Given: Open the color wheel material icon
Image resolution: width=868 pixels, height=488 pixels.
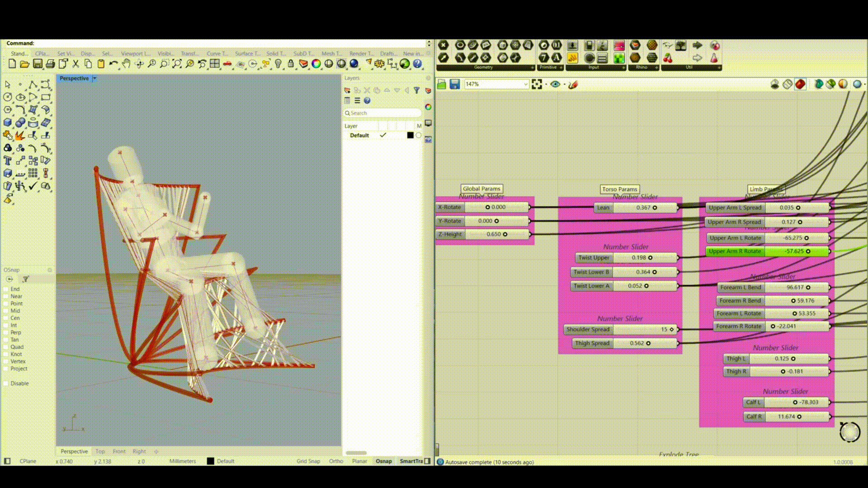Looking at the screenshot, I should click(316, 64).
